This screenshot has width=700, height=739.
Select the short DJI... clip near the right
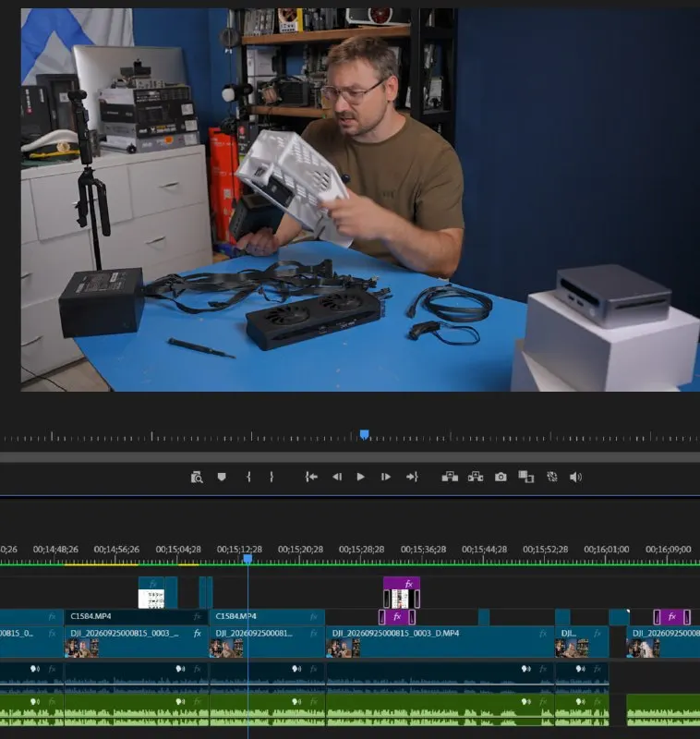[582, 641]
